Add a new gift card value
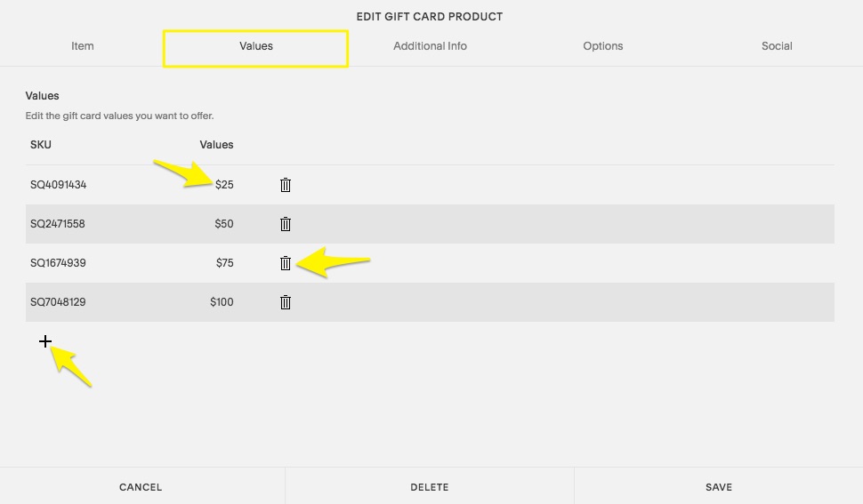 tap(45, 341)
